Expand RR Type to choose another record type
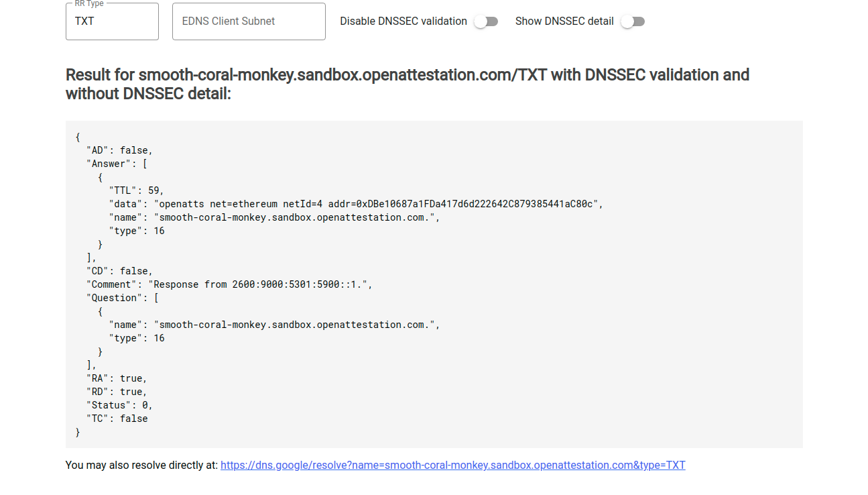The width and height of the screenshot is (868, 495). pyautogui.click(x=111, y=21)
